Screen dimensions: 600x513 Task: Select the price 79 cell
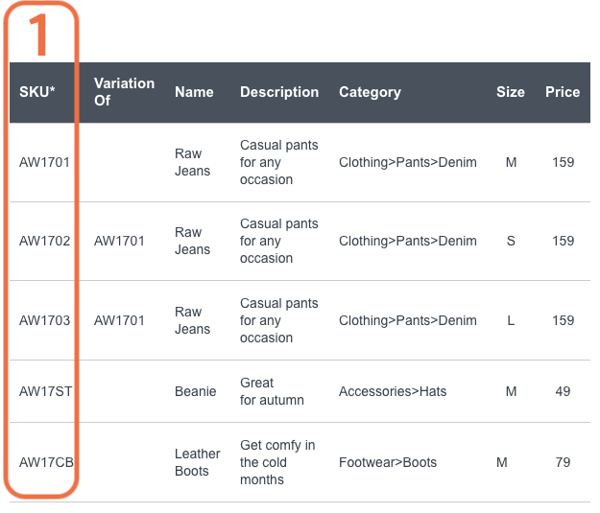(562, 462)
